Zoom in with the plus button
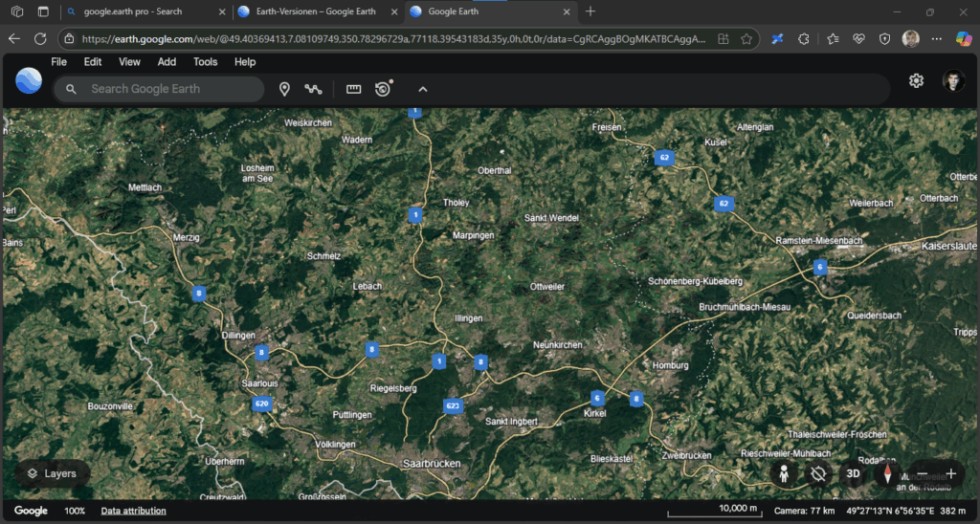The height and width of the screenshot is (524, 980). [951, 473]
